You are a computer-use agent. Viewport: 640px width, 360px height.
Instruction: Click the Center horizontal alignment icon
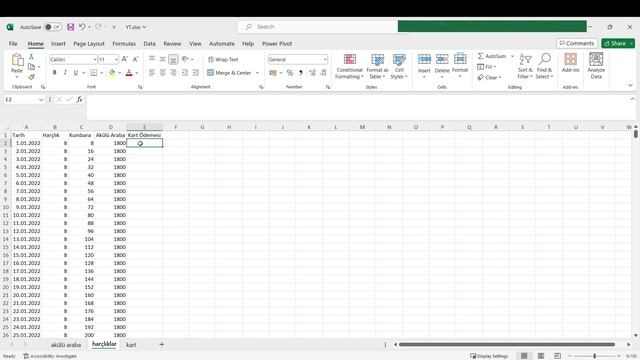162,73
